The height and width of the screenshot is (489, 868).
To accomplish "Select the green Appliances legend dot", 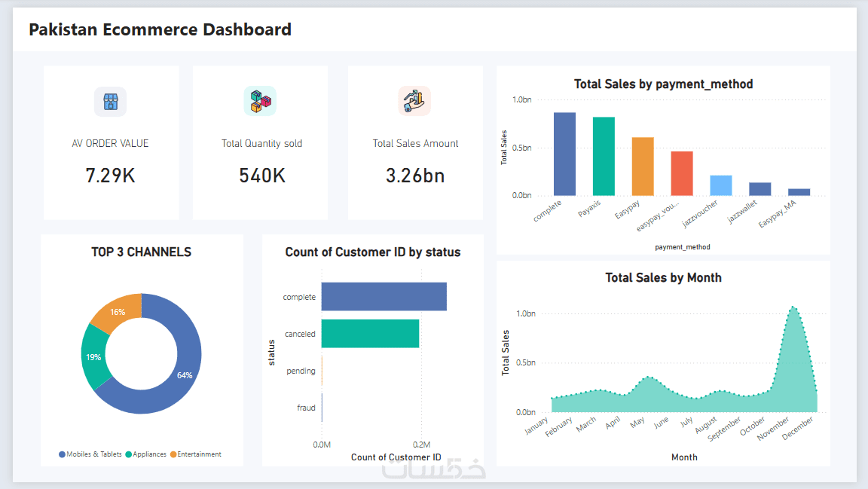I will [128, 454].
